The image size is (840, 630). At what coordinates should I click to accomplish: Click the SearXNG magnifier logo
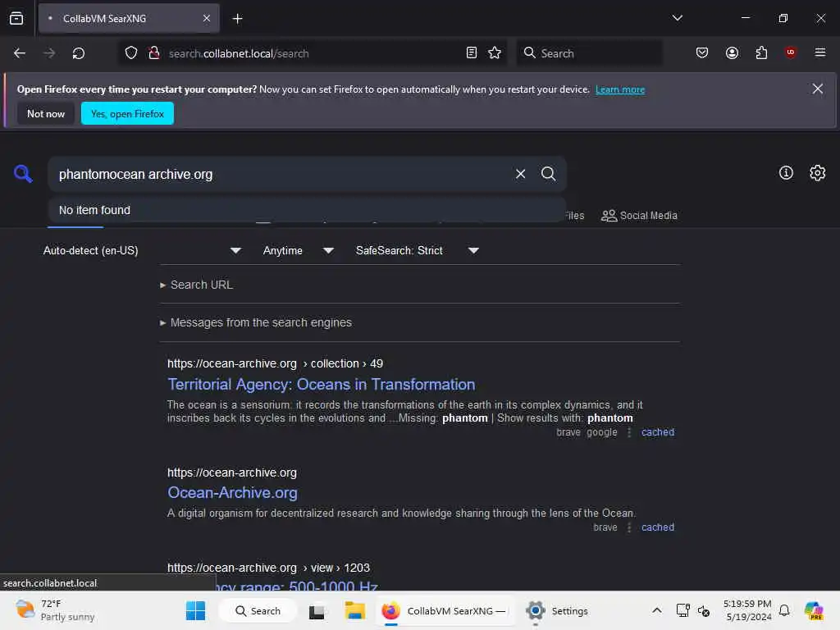[x=23, y=174]
